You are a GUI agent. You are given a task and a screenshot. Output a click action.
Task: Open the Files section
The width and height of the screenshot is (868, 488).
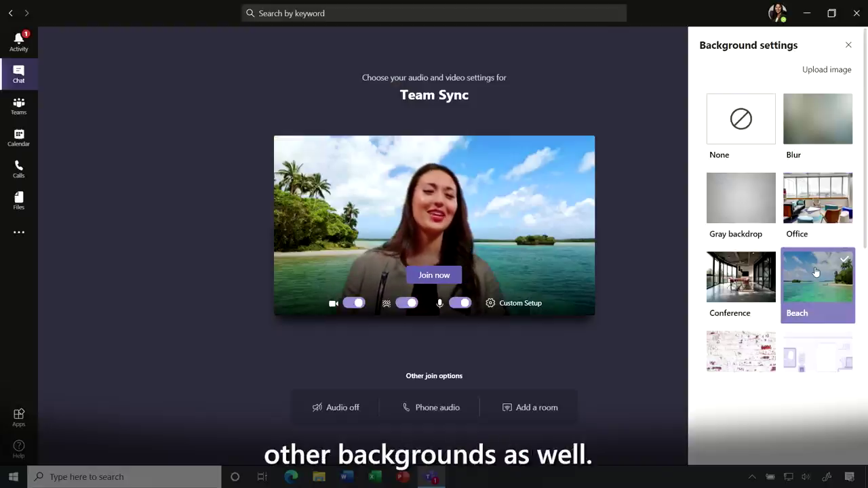point(18,201)
